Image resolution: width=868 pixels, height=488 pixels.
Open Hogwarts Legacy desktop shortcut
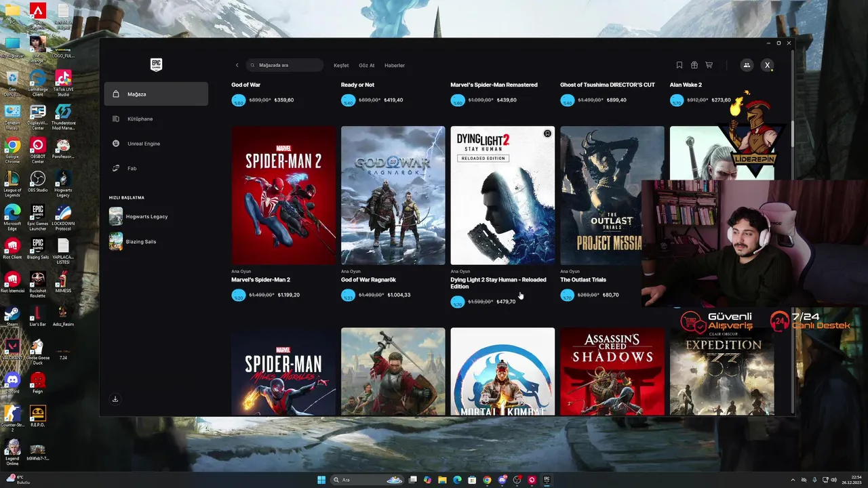tap(63, 184)
